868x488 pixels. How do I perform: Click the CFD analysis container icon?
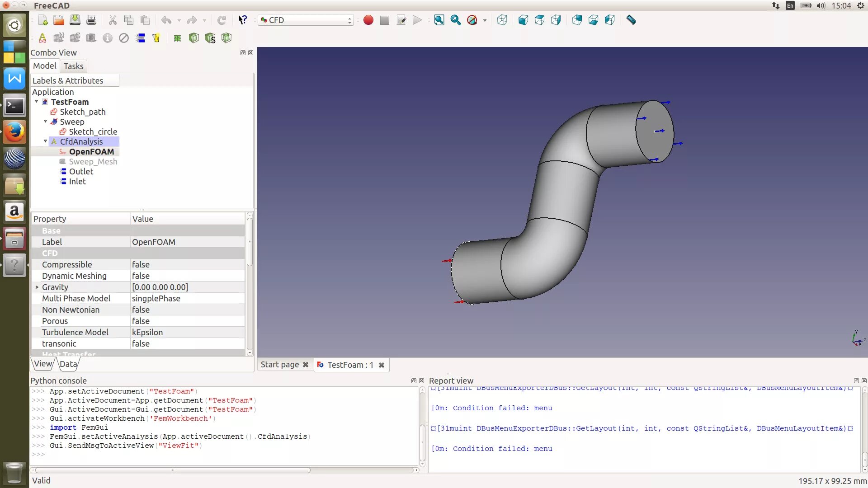42,38
